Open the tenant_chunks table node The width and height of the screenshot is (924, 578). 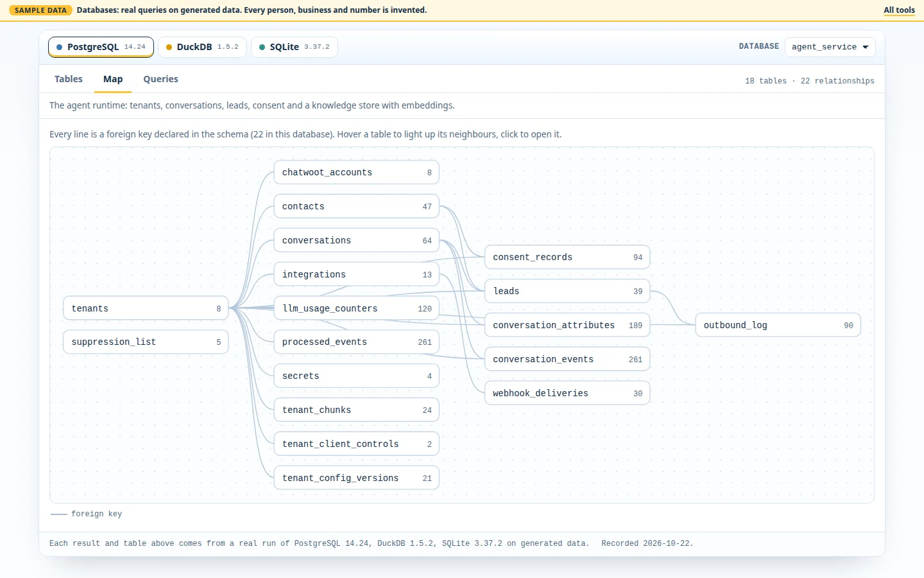pos(357,410)
